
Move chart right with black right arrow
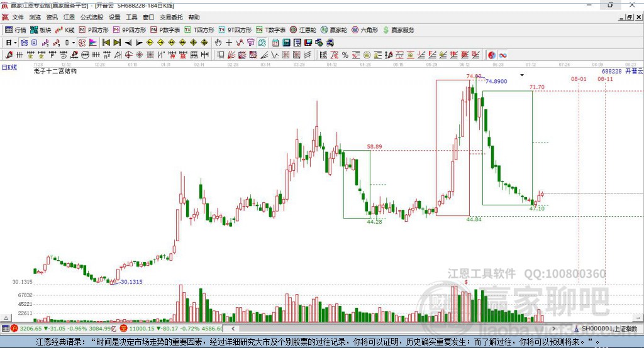(139, 43)
